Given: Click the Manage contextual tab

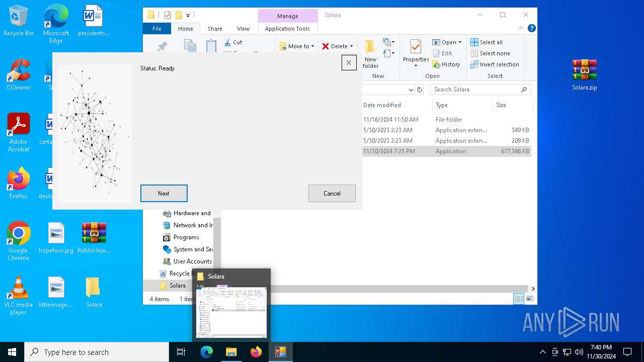Looking at the screenshot, I should click(287, 16).
